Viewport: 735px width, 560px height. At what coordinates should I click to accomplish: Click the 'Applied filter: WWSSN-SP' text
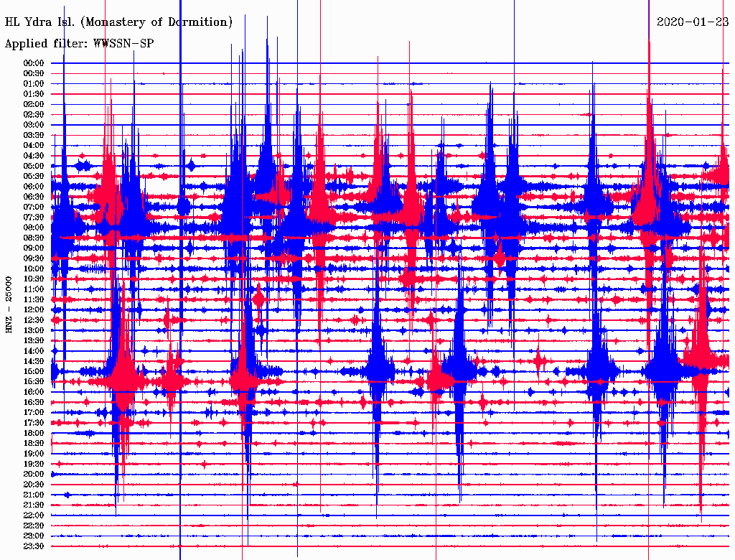point(79,44)
